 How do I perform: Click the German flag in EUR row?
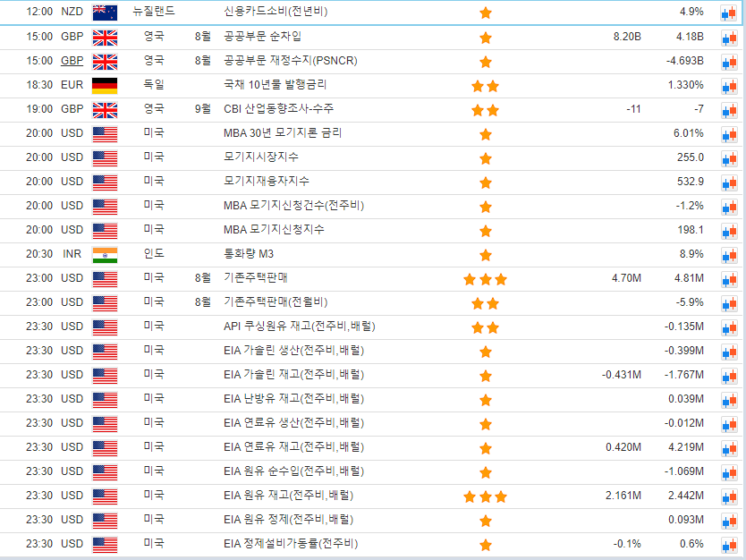(105, 85)
